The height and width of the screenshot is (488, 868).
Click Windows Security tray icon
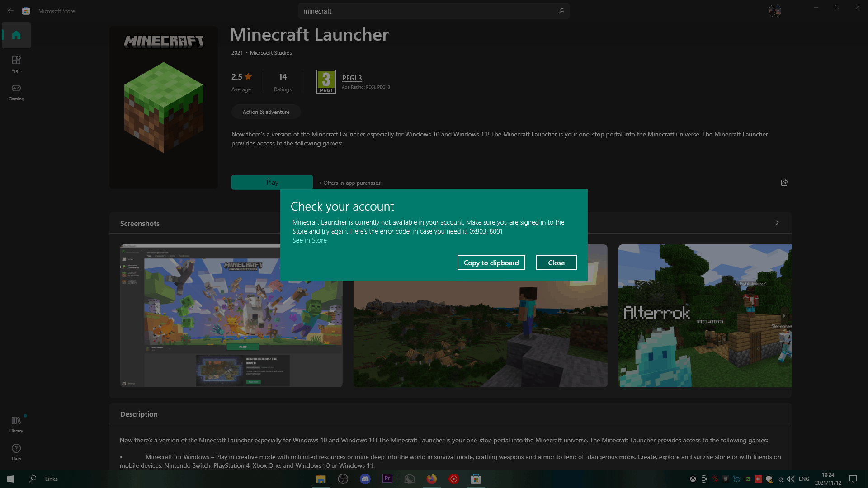tap(769, 479)
